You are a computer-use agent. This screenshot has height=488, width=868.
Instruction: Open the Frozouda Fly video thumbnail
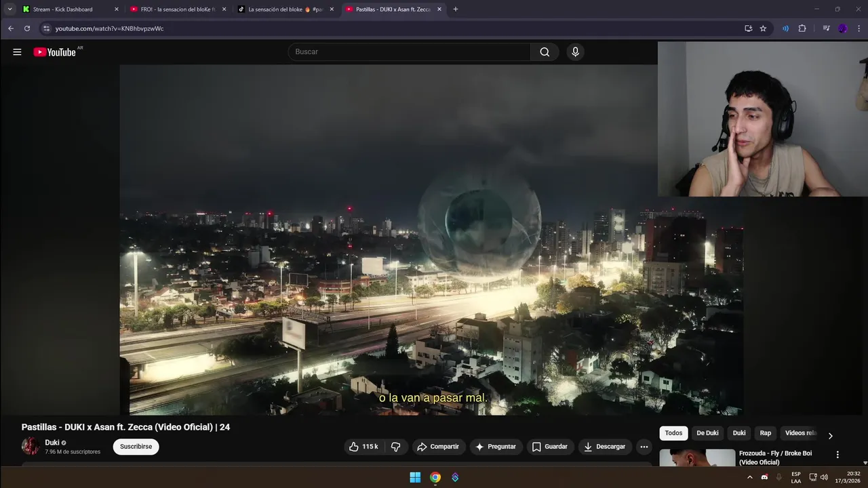[x=697, y=457]
